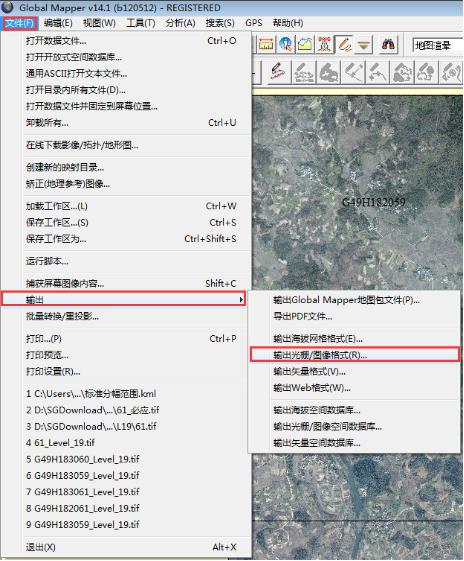Click 打开数据文件... menu entry
Viewport: 464px width, 561px height.
coord(56,41)
